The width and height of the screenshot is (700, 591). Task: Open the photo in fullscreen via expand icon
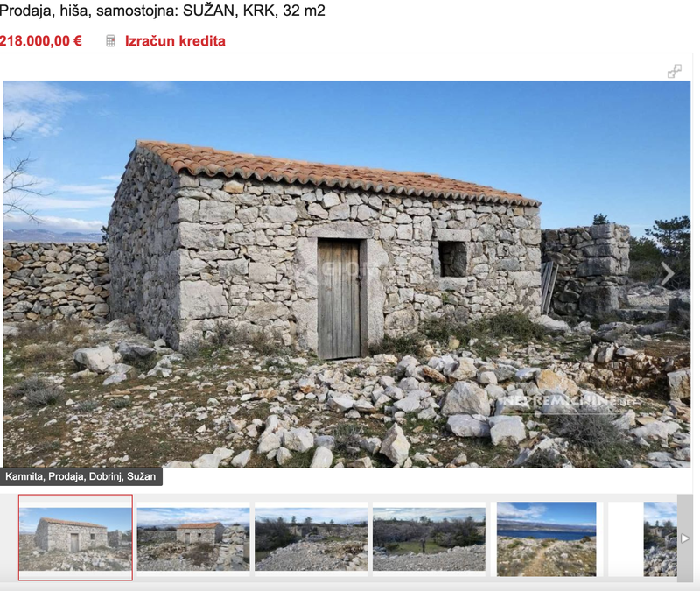[x=674, y=71]
